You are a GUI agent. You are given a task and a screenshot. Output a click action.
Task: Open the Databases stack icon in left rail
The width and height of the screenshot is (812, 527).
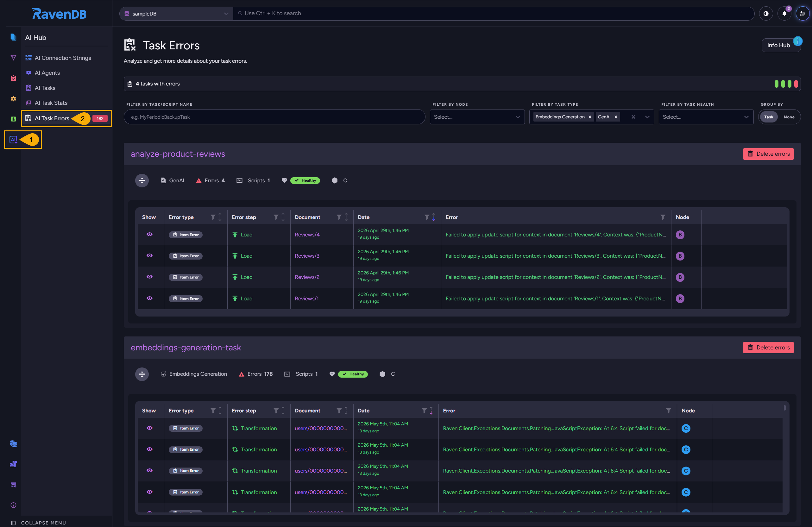pos(13,443)
